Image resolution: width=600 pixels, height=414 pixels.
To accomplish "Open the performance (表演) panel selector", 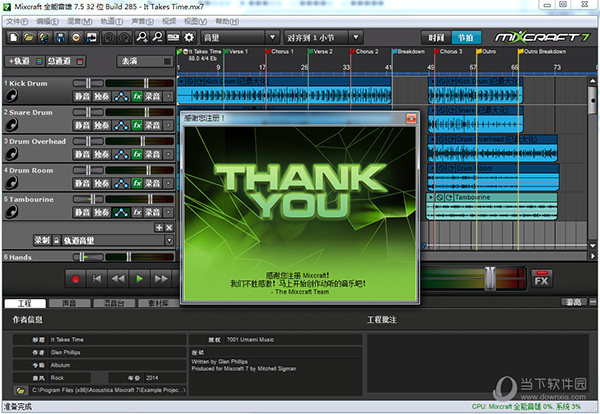I will point(145,61).
